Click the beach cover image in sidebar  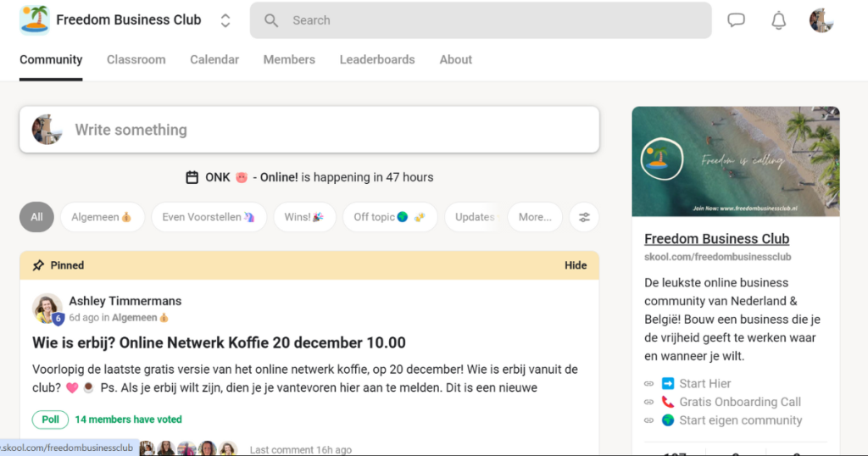click(x=736, y=162)
